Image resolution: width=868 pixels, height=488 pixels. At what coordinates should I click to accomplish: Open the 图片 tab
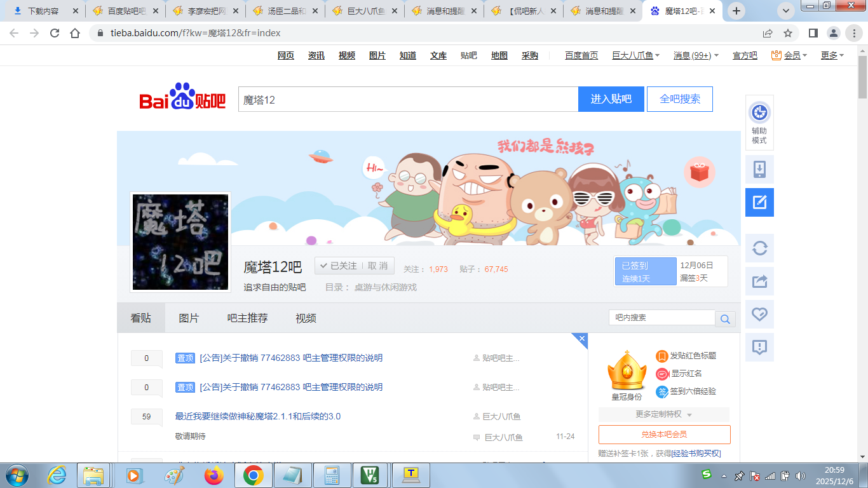click(189, 318)
